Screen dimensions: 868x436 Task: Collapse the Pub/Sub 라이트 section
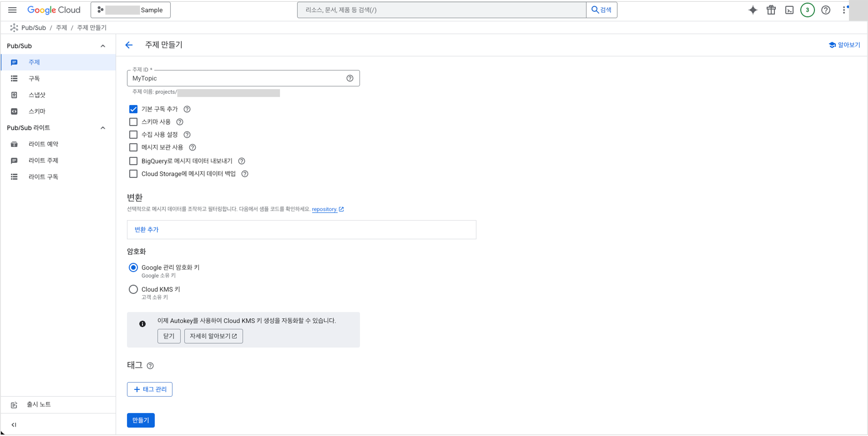[x=103, y=128]
